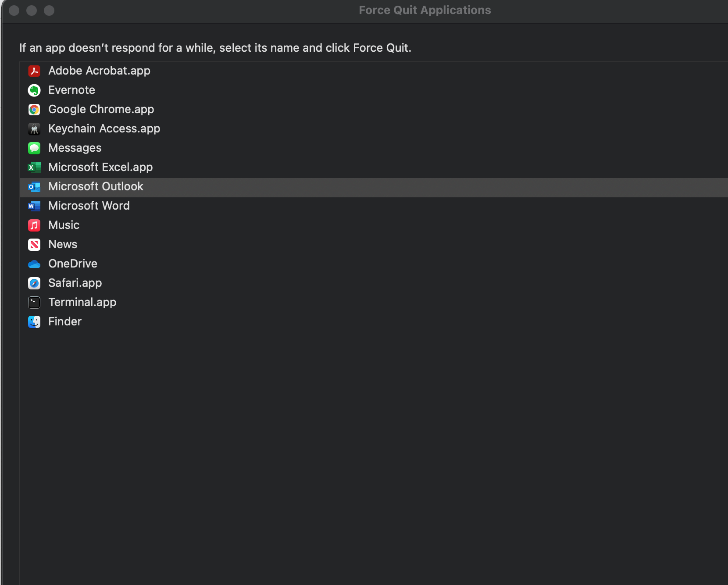Screen dimensions: 728x585
Task: Click the Finder icon
Action: coord(34,321)
